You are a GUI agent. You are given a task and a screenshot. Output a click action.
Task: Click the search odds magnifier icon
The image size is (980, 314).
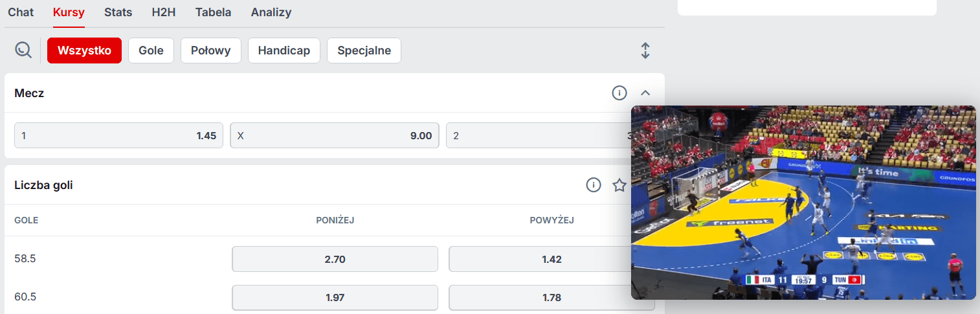(23, 50)
